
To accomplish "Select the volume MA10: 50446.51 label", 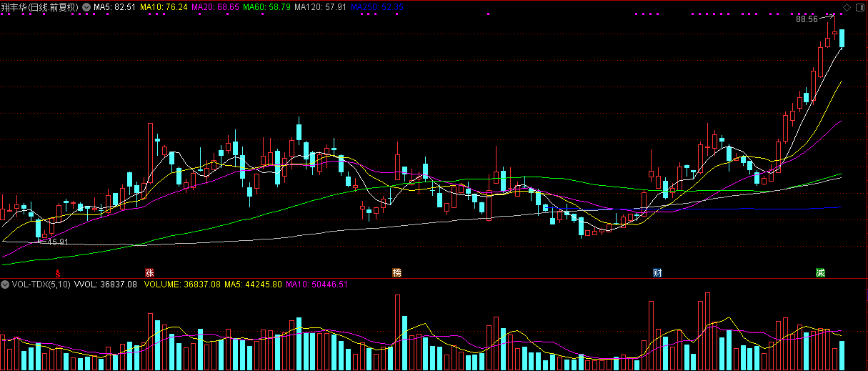I will (x=316, y=285).
